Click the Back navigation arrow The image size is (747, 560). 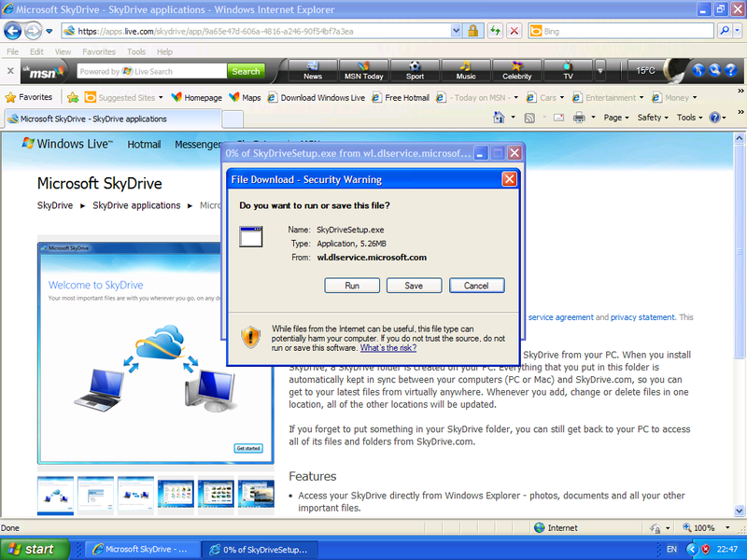12,32
